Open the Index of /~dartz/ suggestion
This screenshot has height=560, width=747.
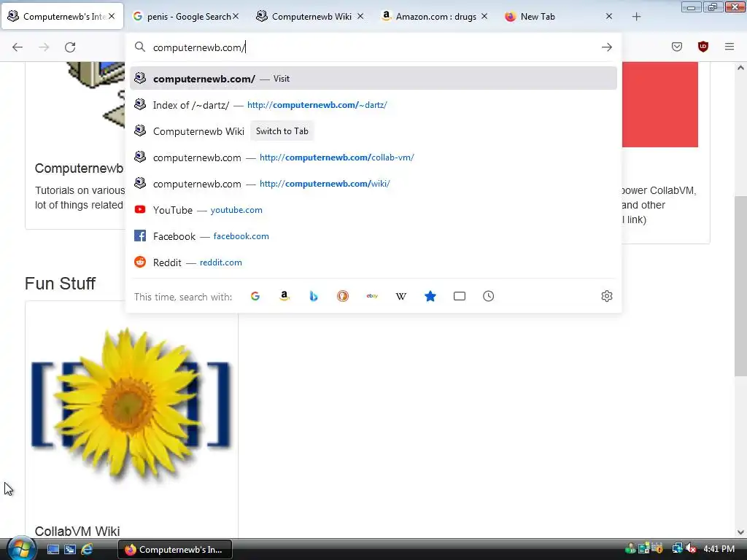click(373, 105)
